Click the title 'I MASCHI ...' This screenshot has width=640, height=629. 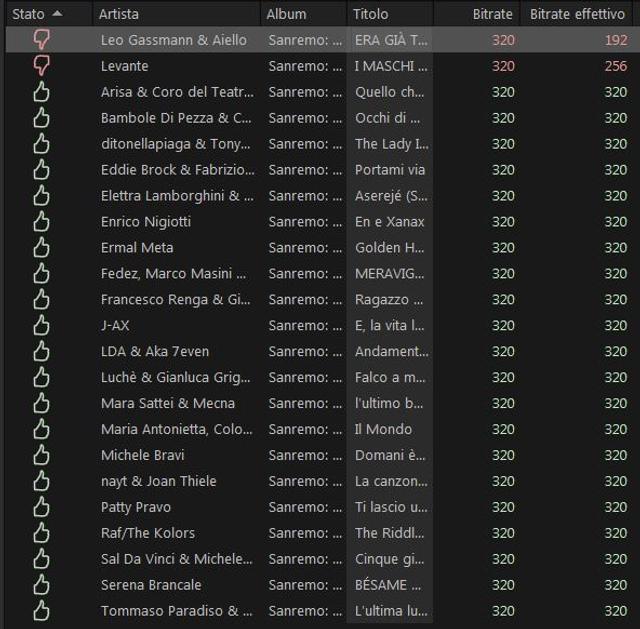(x=391, y=66)
